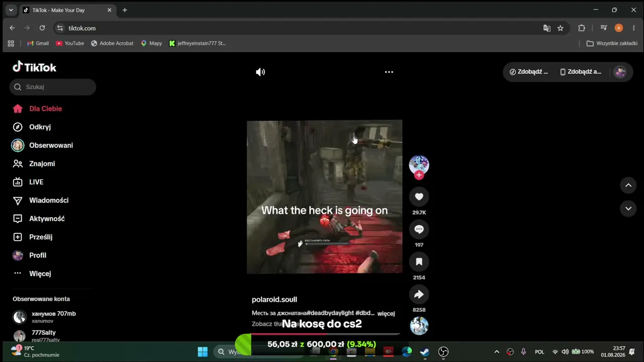The image size is (644, 362).
Task: Click the TikTok logo
Action: pyautogui.click(x=34, y=67)
